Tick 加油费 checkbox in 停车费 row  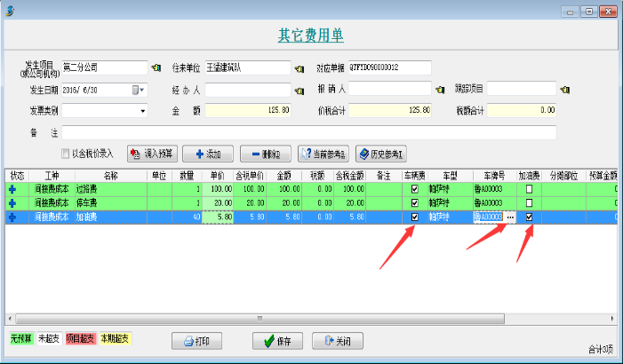coord(530,202)
